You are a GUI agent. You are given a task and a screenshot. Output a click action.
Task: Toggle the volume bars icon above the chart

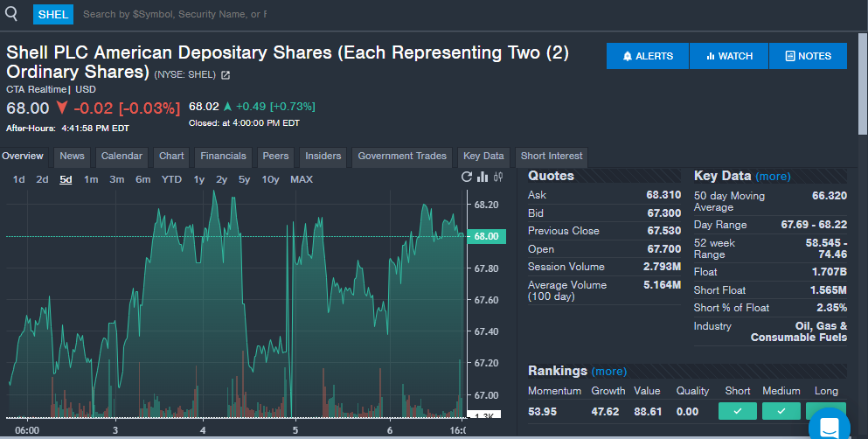tap(483, 177)
